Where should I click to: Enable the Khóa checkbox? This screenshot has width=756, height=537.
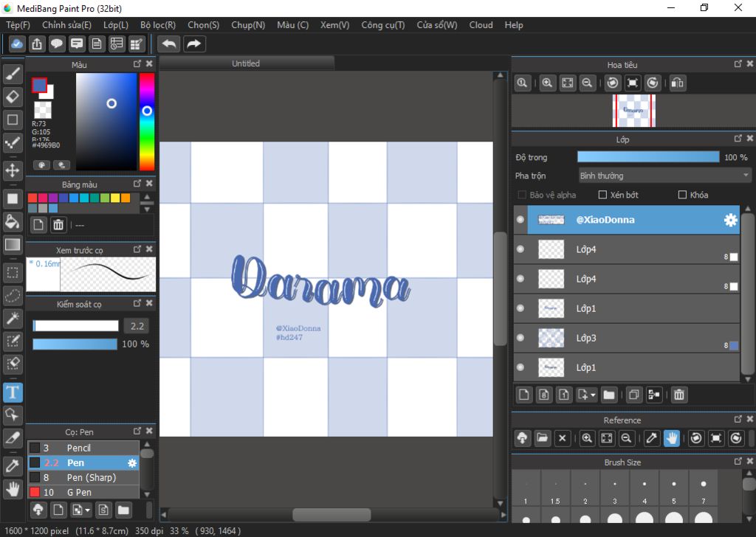(682, 195)
